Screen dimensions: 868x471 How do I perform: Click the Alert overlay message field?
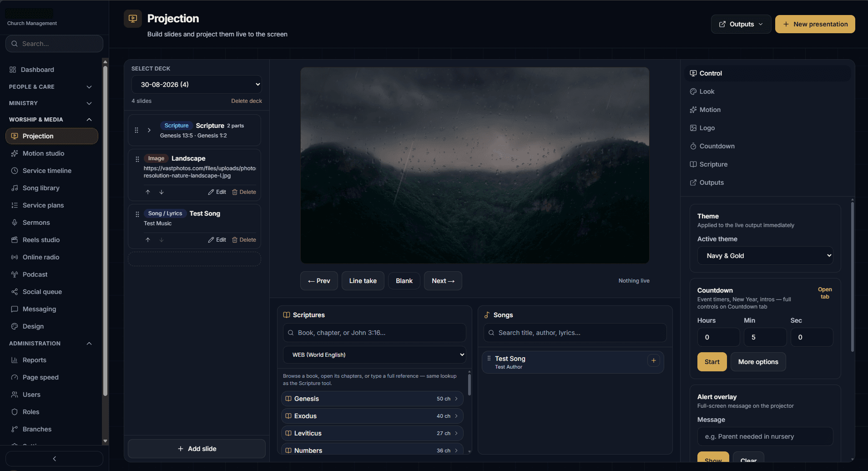click(765, 436)
